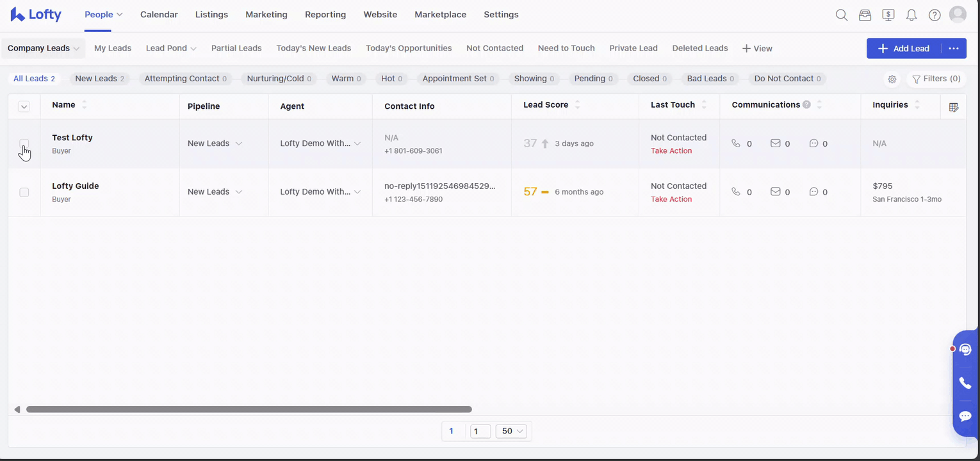
Task: Open the page size 50 dropdown
Action: (513, 431)
